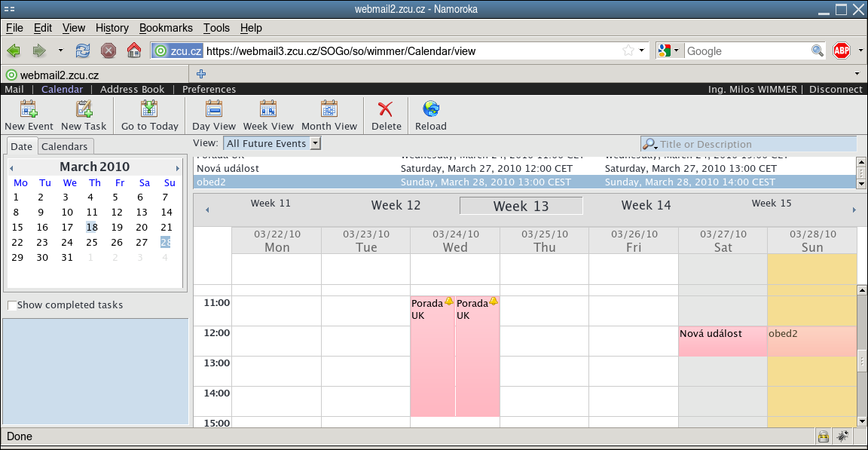Open the Address Book module
Screen dimensions: 868x450
click(132, 89)
